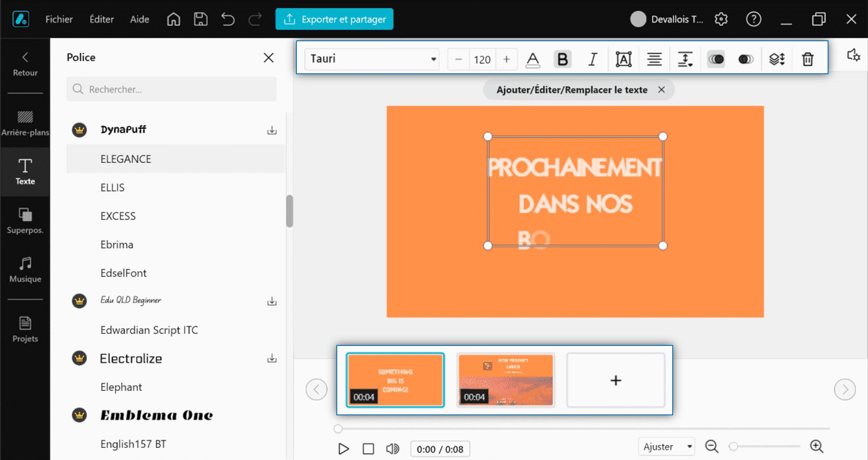Open the Musique panel

[x=25, y=269]
